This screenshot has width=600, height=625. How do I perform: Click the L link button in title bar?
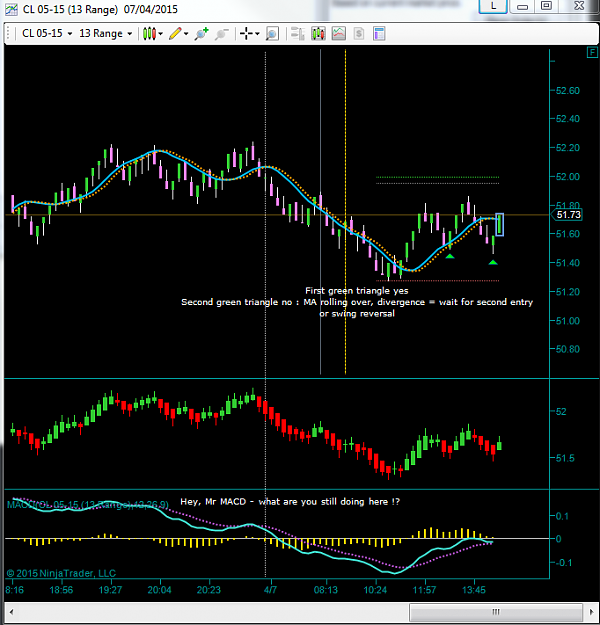493,6
